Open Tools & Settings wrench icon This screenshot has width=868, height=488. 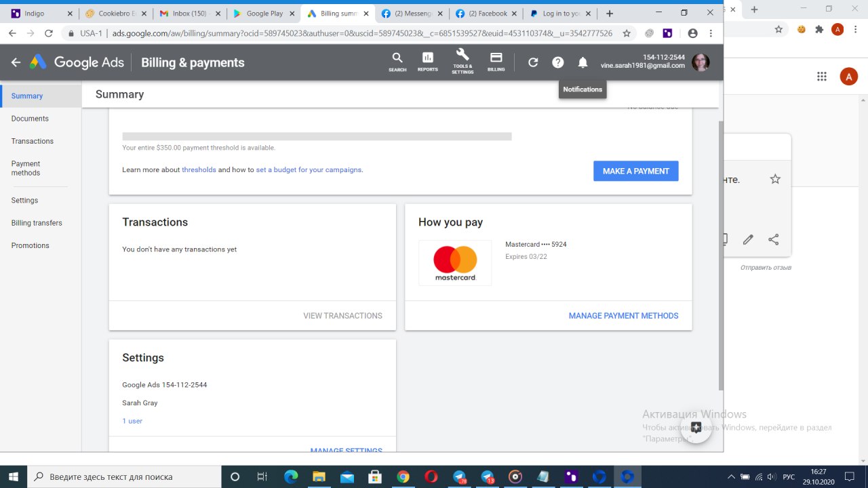tap(462, 62)
